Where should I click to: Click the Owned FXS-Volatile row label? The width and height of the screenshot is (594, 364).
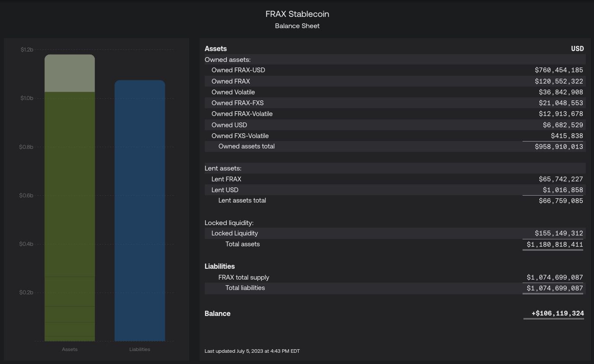pyautogui.click(x=240, y=136)
